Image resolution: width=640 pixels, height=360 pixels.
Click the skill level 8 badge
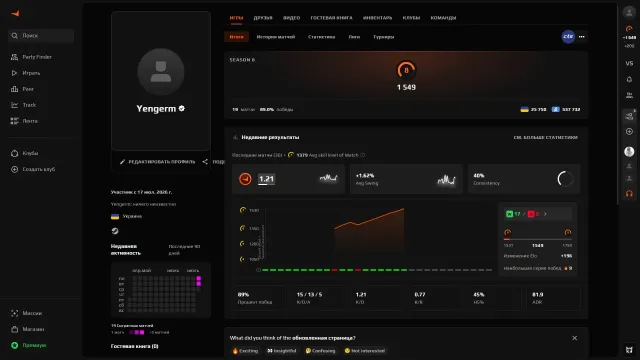406,70
